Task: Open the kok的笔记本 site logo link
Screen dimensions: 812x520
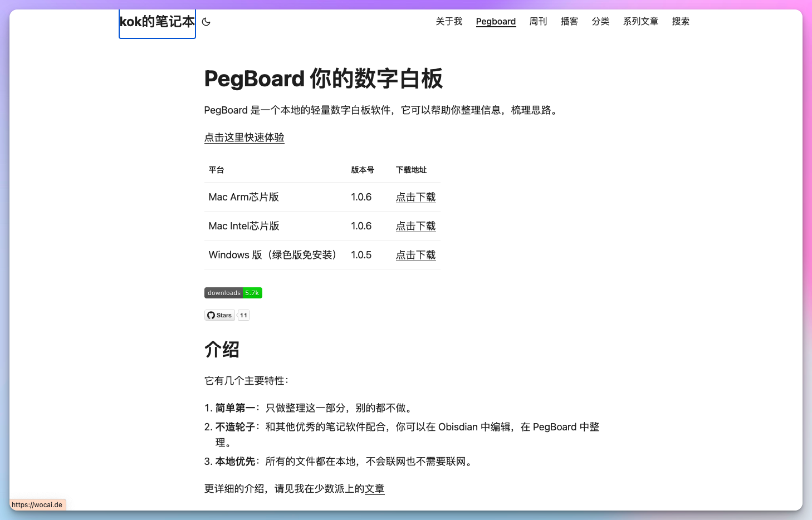Action: pyautogui.click(x=157, y=22)
